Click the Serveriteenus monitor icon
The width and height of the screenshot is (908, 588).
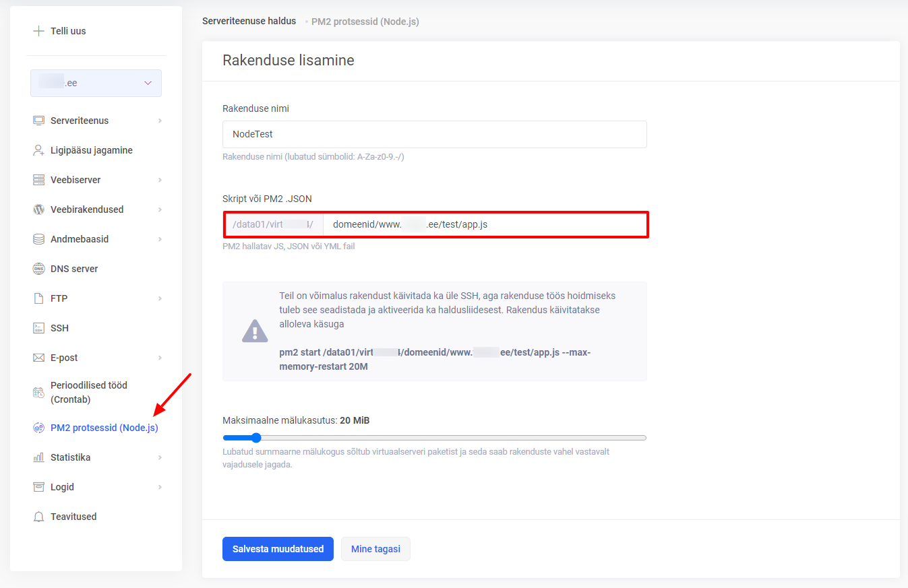(38, 121)
